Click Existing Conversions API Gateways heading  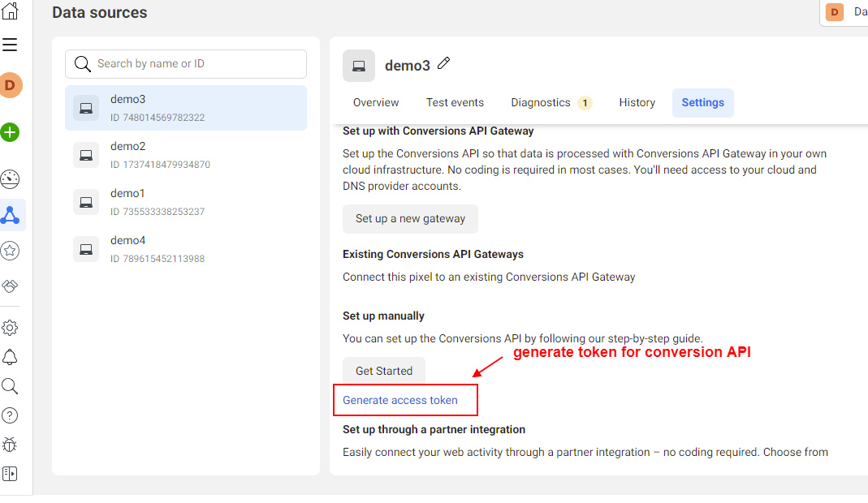pyautogui.click(x=433, y=254)
